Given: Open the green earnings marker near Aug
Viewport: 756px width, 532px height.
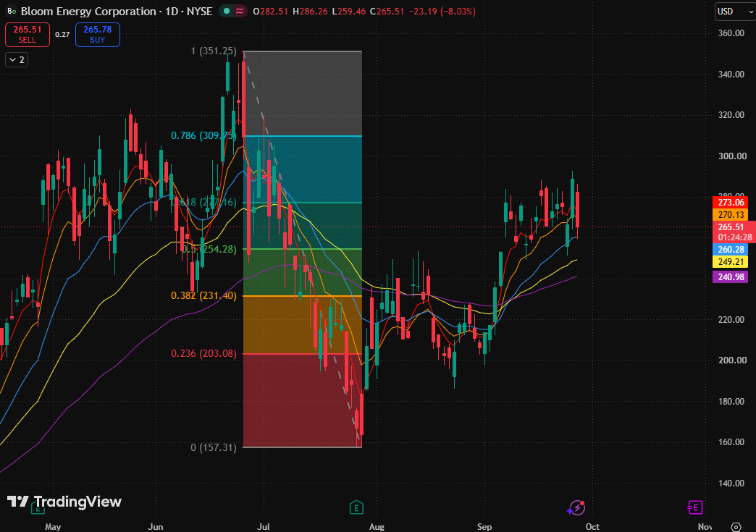Looking at the screenshot, I should coord(356,507).
